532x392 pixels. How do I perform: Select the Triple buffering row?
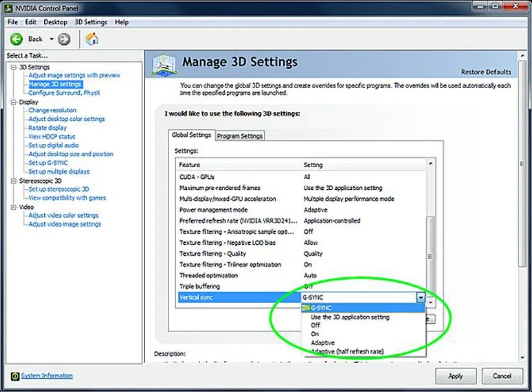[x=302, y=287]
